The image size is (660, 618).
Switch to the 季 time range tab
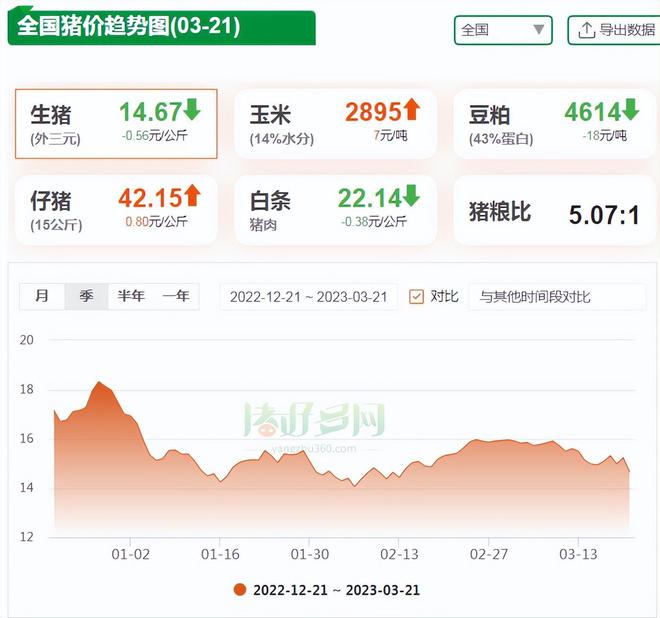(x=86, y=296)
